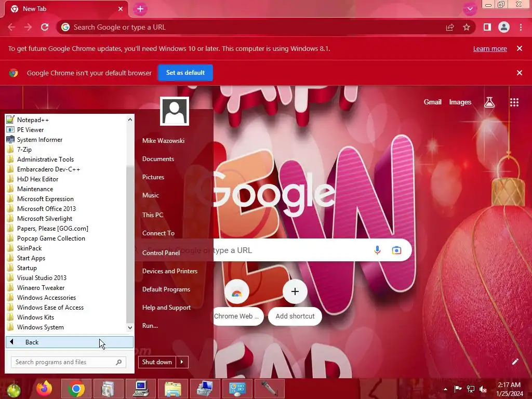Add a new tab with the plus button
This screenshot has width=532, height=399.
[140, 9]
